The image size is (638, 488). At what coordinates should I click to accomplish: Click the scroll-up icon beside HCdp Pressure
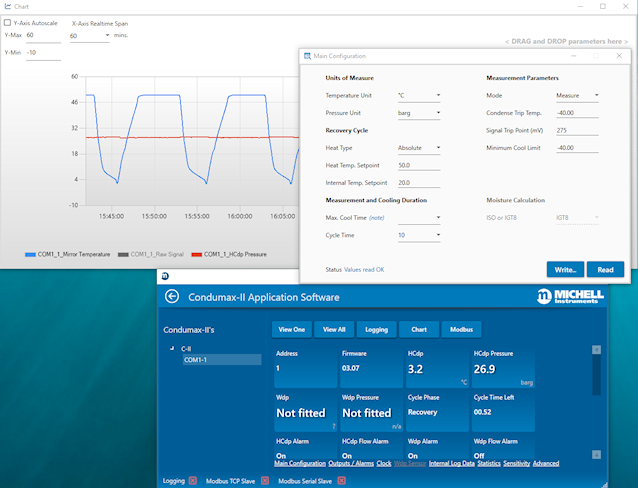click(x=596, y=350)
